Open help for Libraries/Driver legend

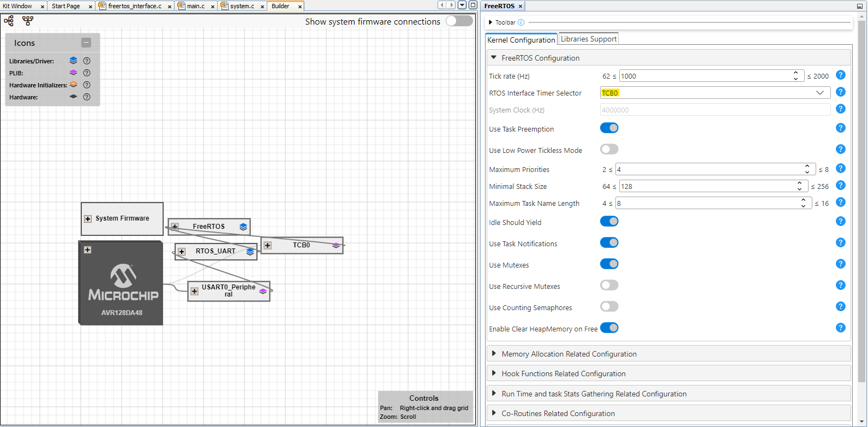86,61
